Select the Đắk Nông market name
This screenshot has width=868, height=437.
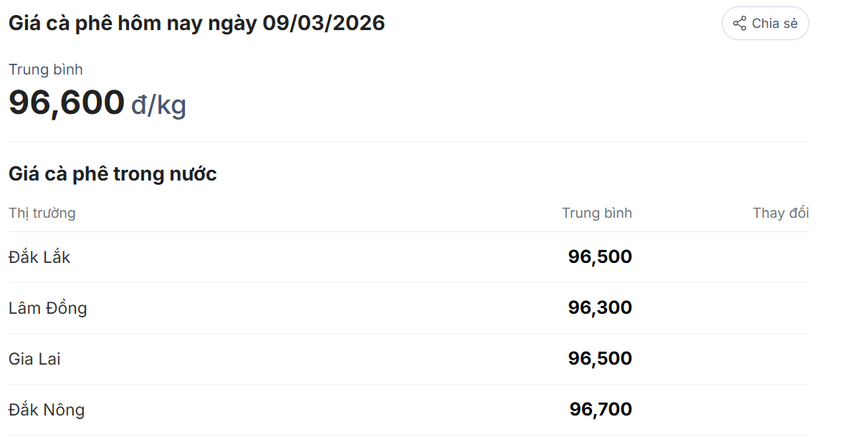[47, 410]
